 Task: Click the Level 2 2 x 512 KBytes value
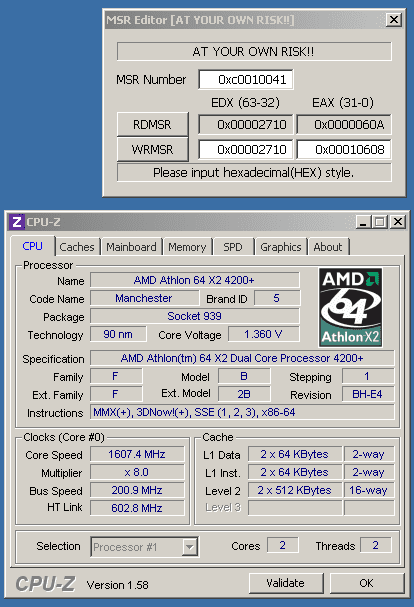tap(295, 490)
